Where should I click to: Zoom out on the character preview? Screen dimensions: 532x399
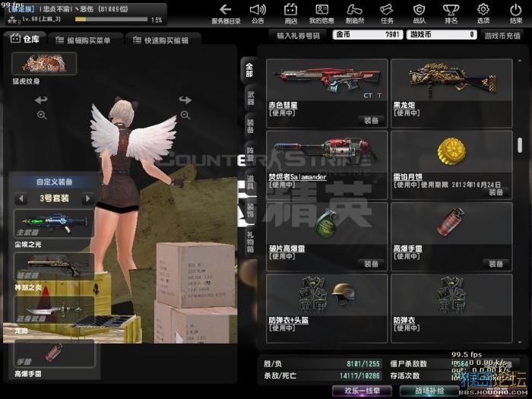pyautogui.click(x=185, y=116)
